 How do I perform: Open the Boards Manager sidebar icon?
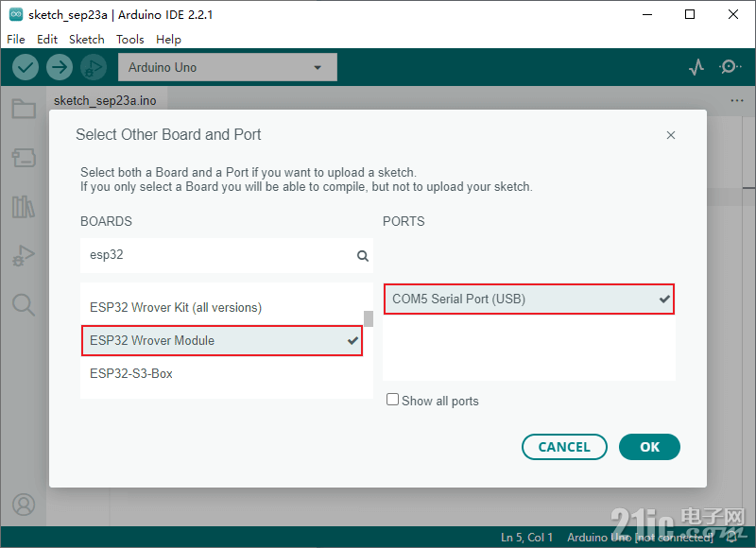coord(24,158)
